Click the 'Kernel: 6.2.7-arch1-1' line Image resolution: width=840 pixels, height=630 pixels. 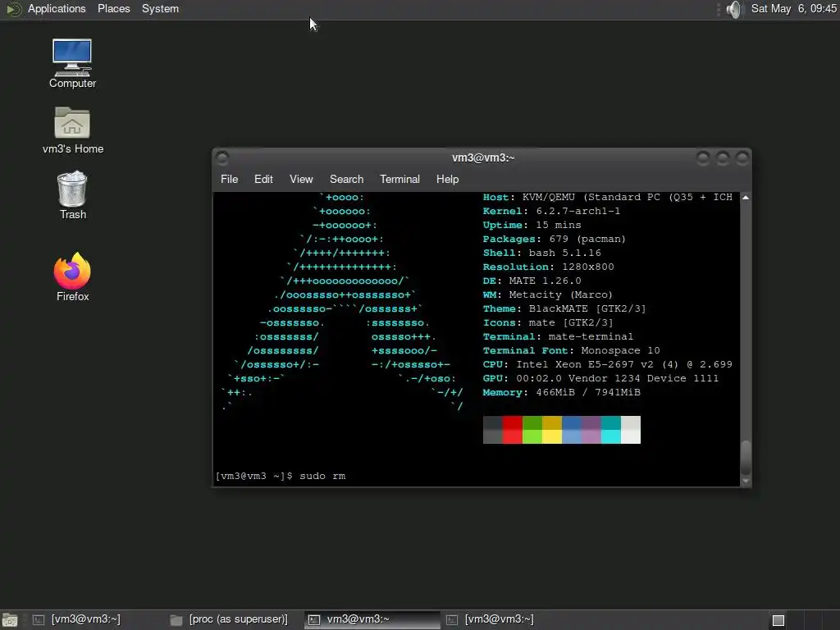[551, 211]
